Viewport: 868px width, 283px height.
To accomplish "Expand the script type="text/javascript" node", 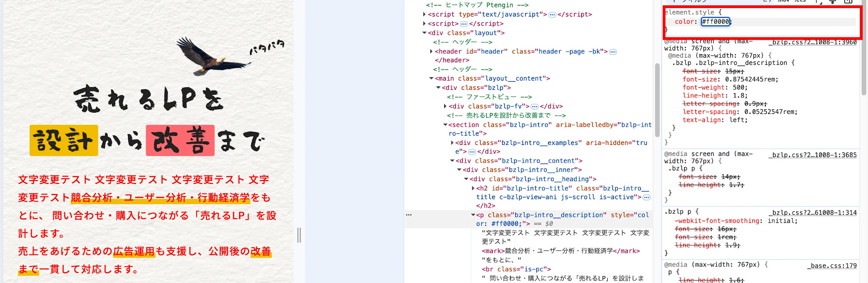I will [x=424, y=14].
